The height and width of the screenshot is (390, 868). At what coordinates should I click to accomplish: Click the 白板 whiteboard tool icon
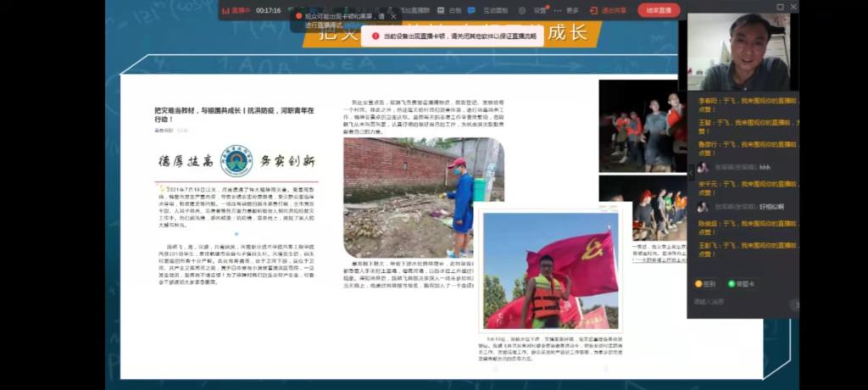pyautogui.click(x=451, y=10)
